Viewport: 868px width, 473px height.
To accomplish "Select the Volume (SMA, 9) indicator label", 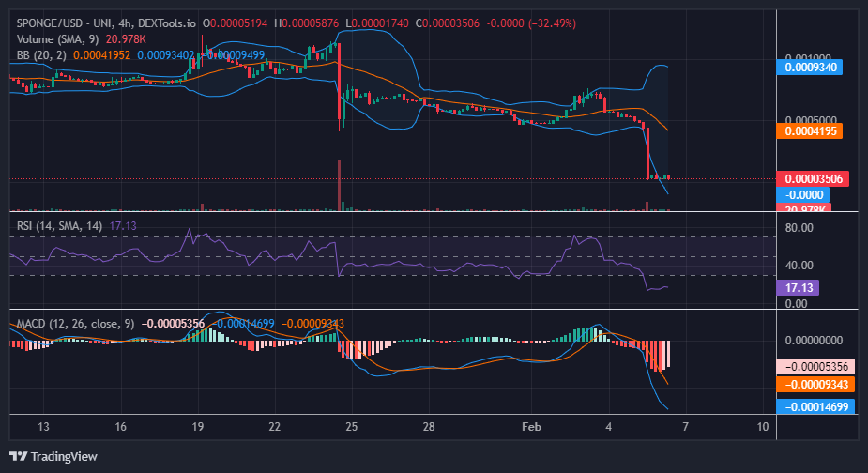I will (x=57, y=39).
